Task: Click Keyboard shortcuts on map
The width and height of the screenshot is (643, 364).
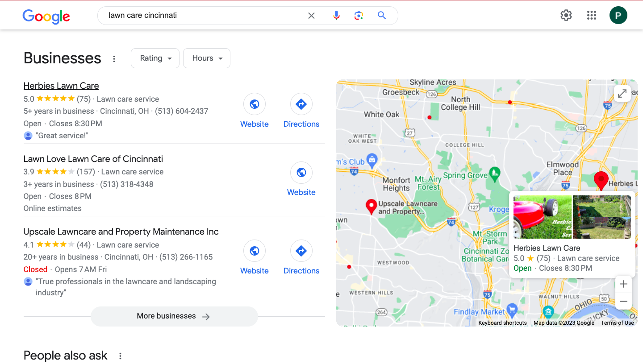Action: click(502, 323)
